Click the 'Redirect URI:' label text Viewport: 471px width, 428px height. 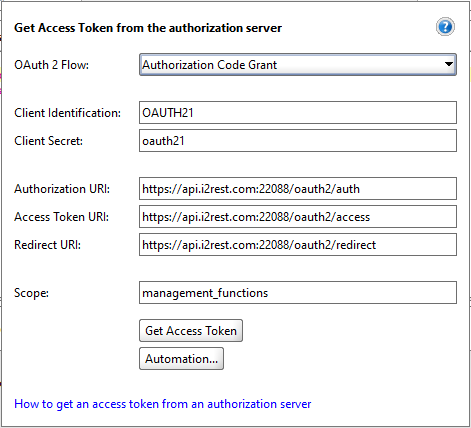(47, 245)
